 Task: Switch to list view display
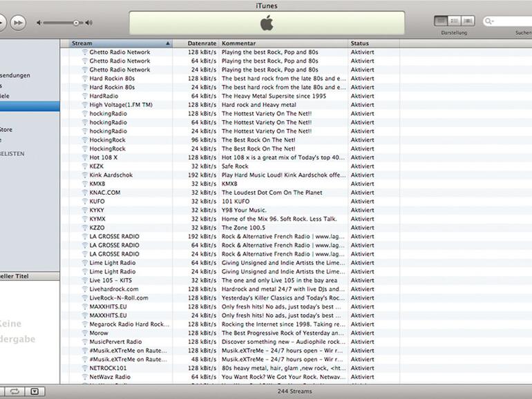pyautogui.click(x=441, y=21)
